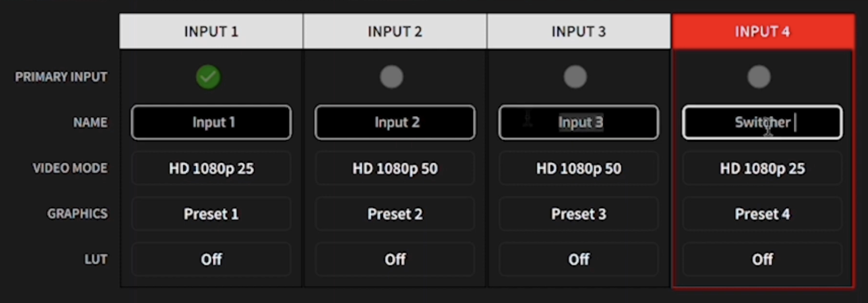Image resolution: width=868 pixels, height=303 pixels.
Task: Open the LUT setting for Input 4
Action: (762, 260)
